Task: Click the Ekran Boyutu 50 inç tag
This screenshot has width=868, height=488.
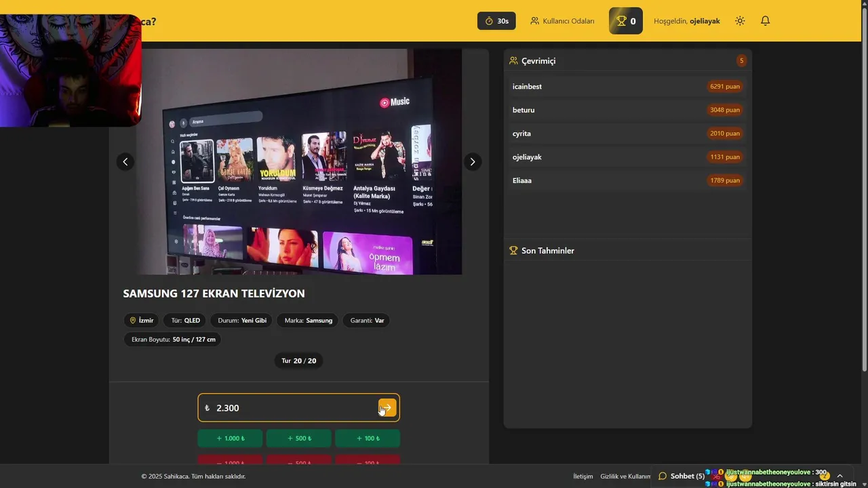Action: [x=173, y=340]
